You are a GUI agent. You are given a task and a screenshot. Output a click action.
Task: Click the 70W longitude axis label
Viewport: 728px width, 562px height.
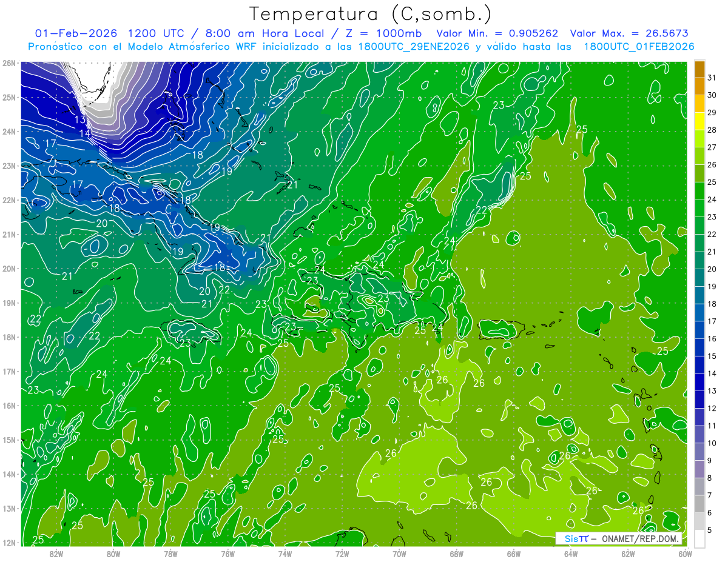[399, 554]
